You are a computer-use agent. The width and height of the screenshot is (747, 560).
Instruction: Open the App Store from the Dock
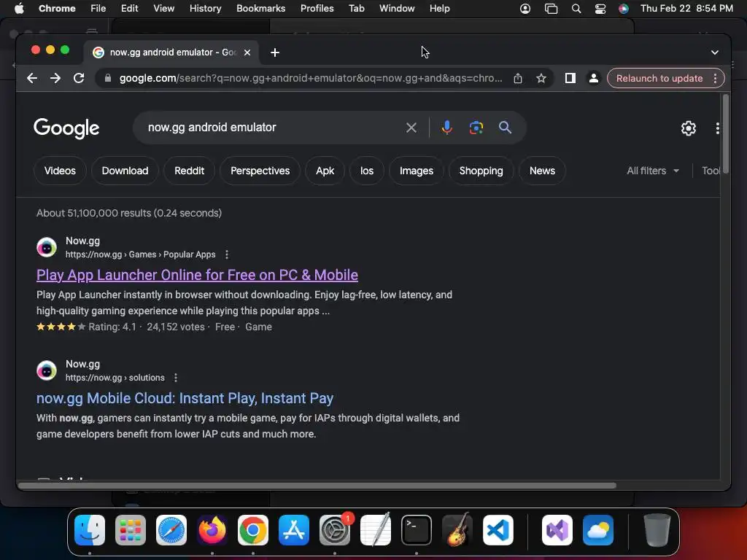pos(294,530)
